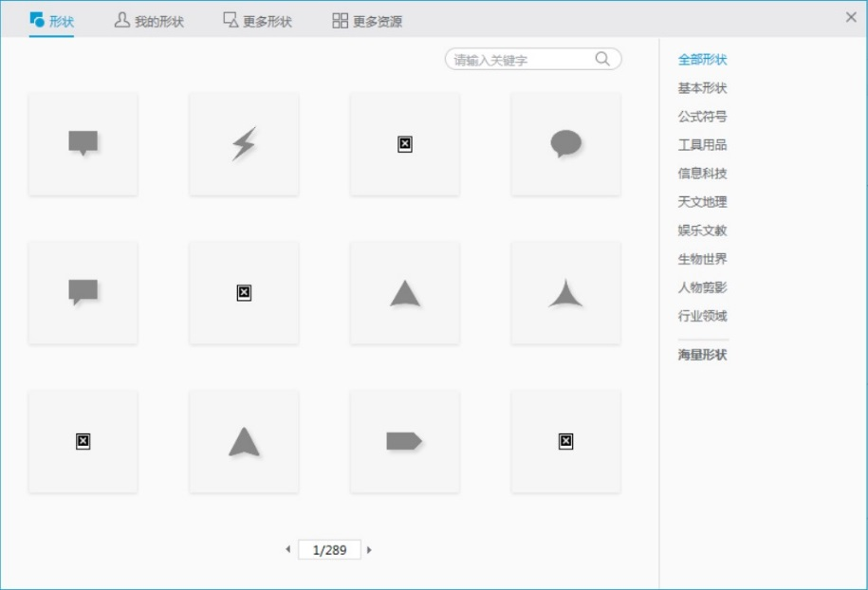
Task: Go to the next shapes page
Action: pyautogui.click(x=369, y=550)
